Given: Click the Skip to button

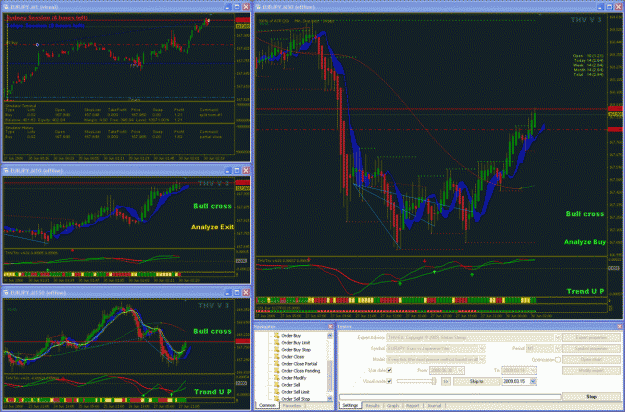Looking at the screenshot, I should click(x=476, y=381).
